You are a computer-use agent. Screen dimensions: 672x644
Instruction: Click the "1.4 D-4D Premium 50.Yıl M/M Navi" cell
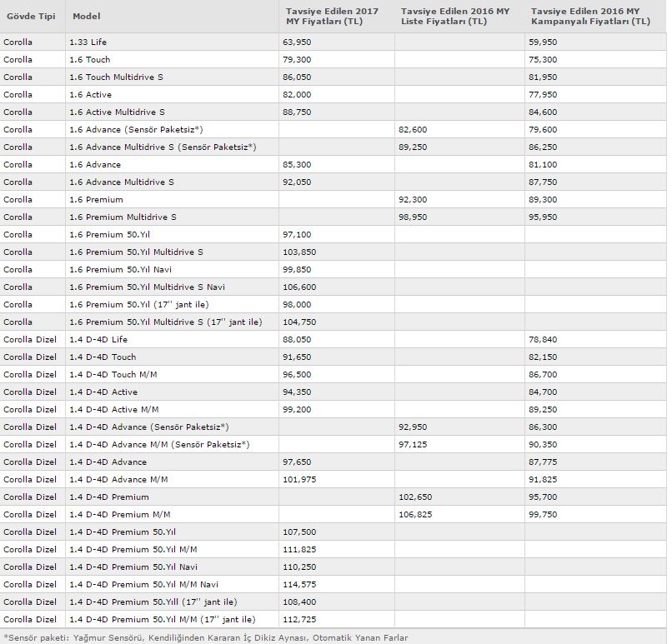144,584
